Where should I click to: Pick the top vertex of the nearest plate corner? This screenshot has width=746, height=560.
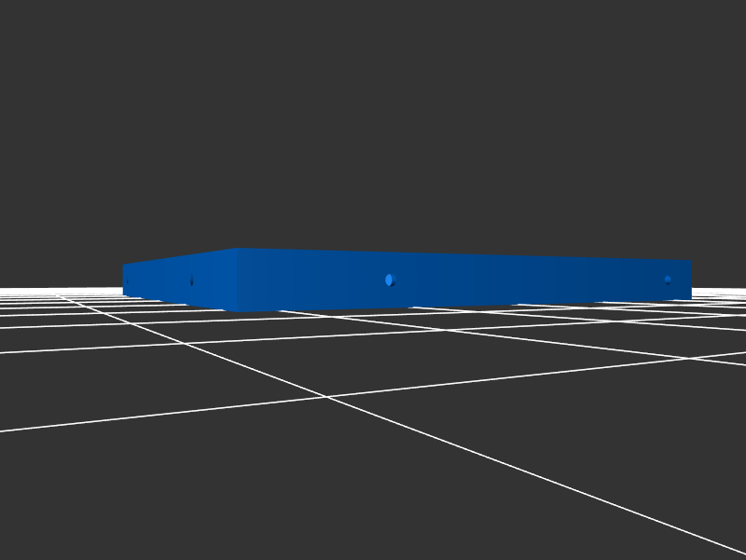click(x=236, y=249)
